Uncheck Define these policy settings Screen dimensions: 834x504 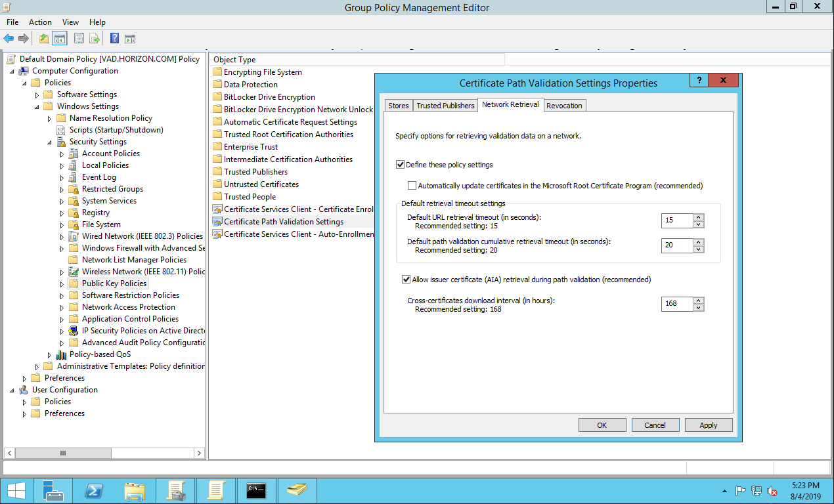pyautogui.click(x=401, y=165)
